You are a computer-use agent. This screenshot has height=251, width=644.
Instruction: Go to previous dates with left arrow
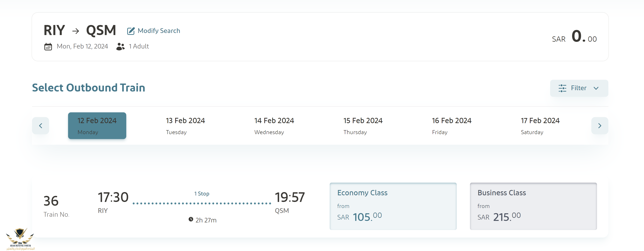click(x=41, y=126)
